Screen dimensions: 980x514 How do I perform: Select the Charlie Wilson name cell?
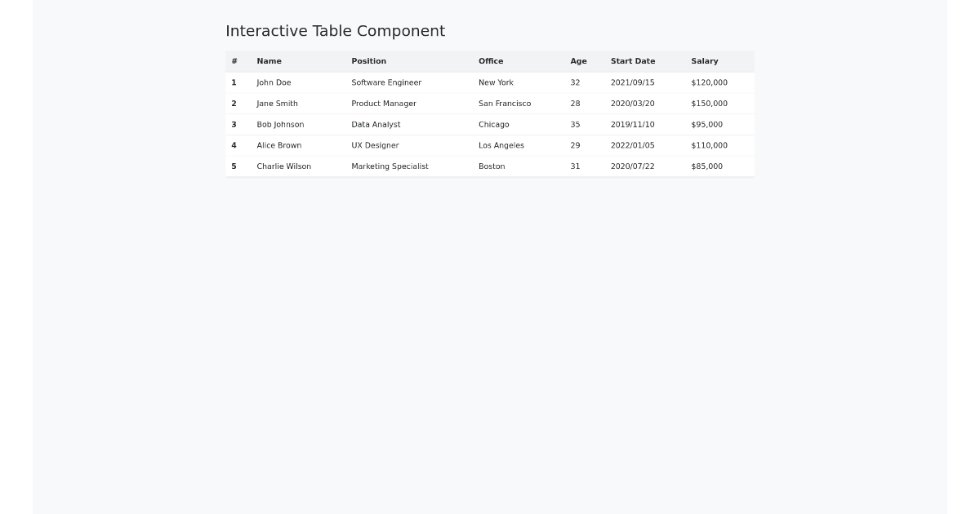pyautogui.click(x=298, y=166)
